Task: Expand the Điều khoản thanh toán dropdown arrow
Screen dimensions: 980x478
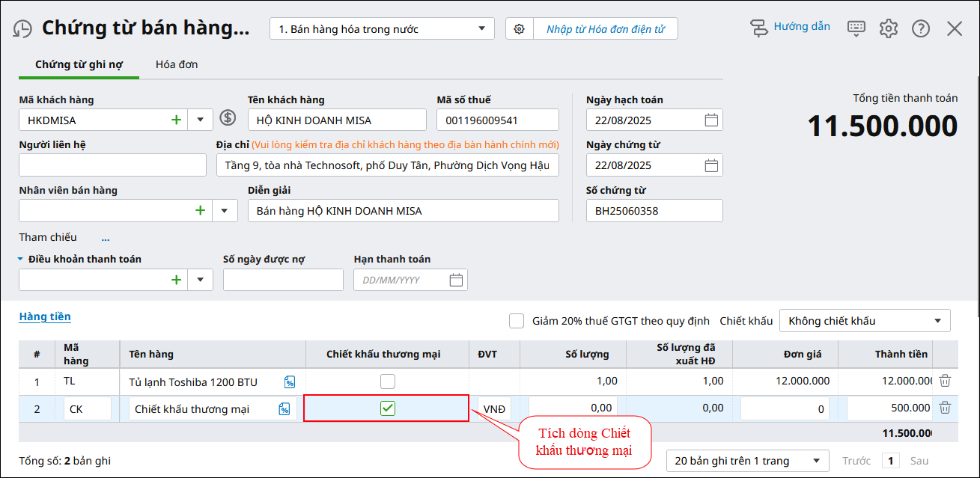Action: pos(200,280)
